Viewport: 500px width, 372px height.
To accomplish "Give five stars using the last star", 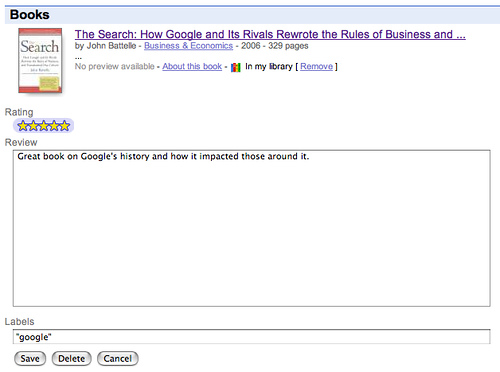I will pos(65,126).
